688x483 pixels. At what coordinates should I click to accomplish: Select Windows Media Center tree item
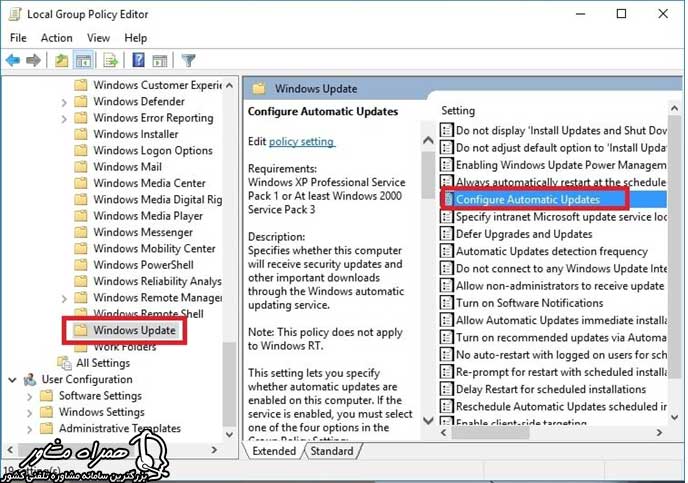click(x=149, y=183)
